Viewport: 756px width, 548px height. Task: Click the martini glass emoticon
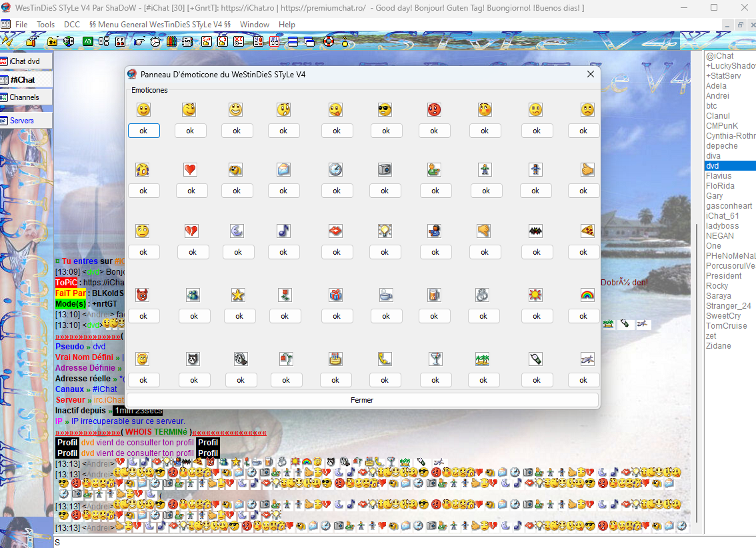(x=435, y=359)
